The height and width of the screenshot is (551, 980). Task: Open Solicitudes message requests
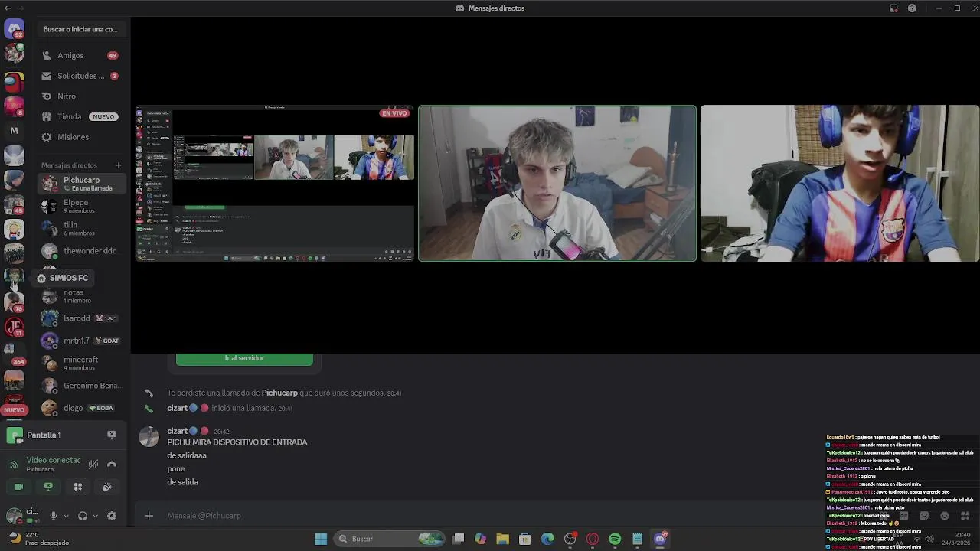coord(81,76)
